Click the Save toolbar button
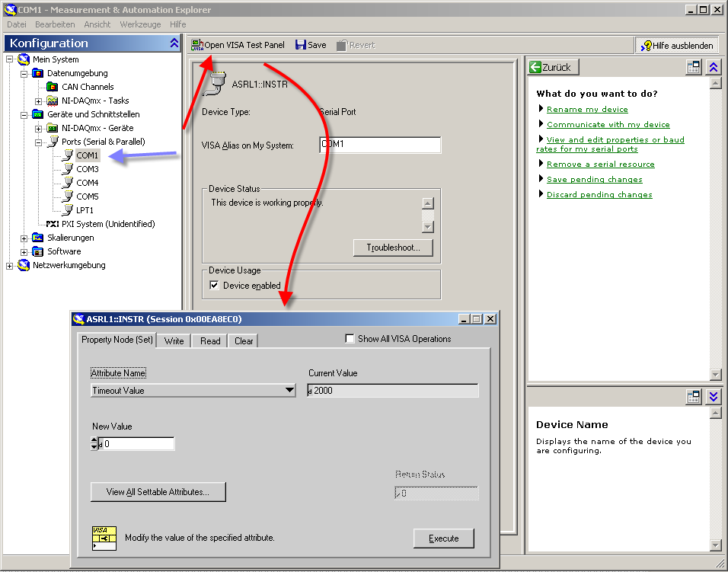This screenshot has height=572, width=728. click(x=311, y=45)
